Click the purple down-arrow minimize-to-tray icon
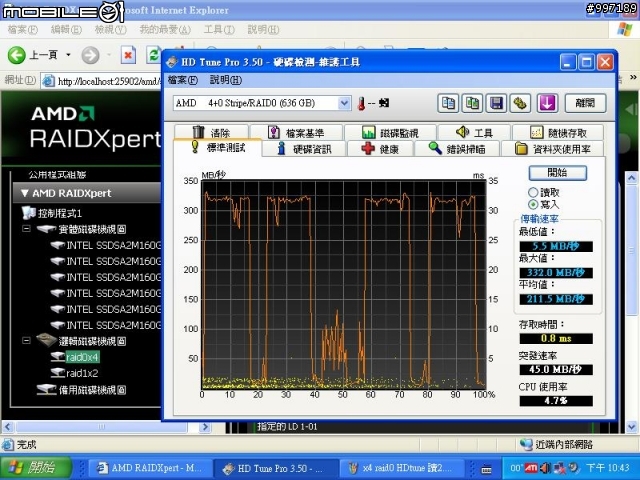The image size is (640, 480). tap(547, 103)
